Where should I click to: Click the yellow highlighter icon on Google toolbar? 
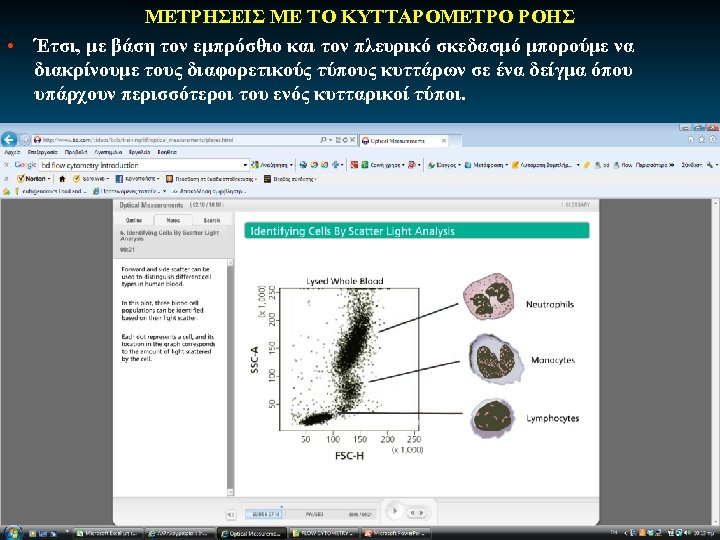[587, 165]
